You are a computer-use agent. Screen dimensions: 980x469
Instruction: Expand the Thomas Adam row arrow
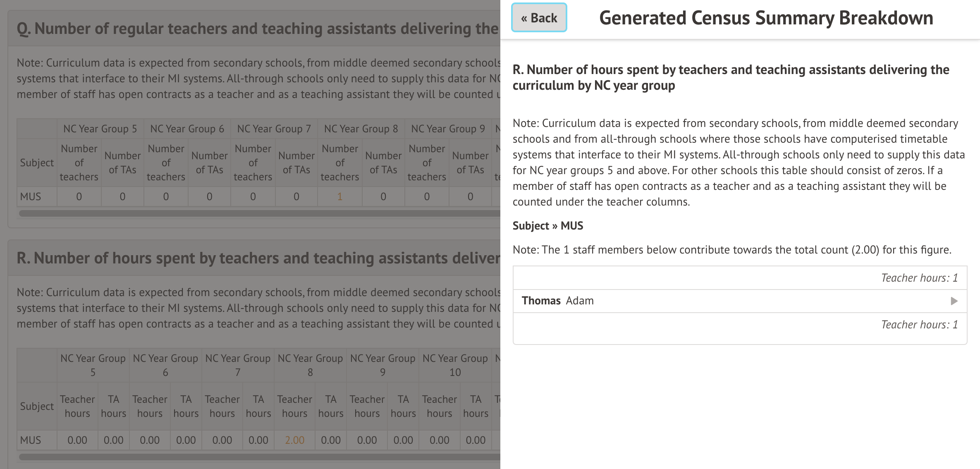(x=954, y=301)
